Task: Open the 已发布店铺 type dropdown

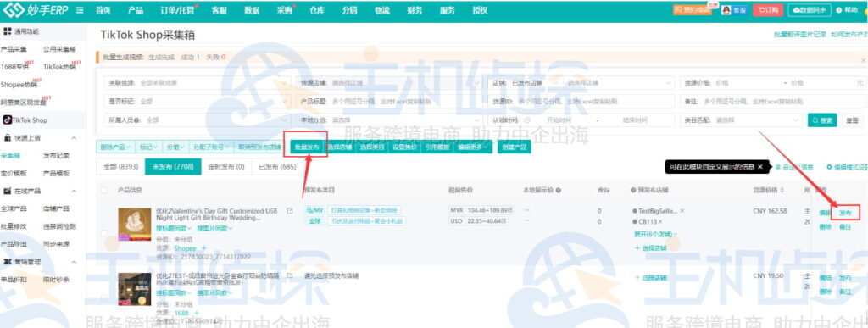Action: tap(536, 83)
